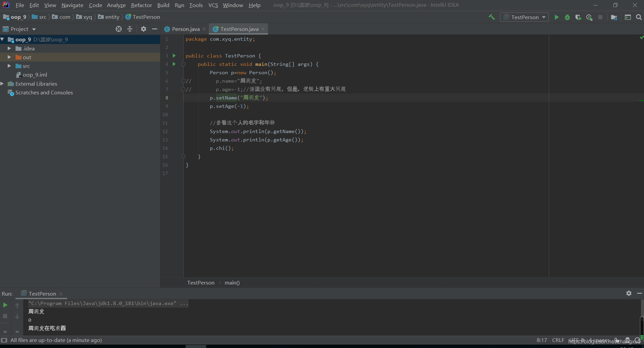The height and width of the screenshot is (348, 644).
Task: Close the Person.java tab
Action: point(204,29)
